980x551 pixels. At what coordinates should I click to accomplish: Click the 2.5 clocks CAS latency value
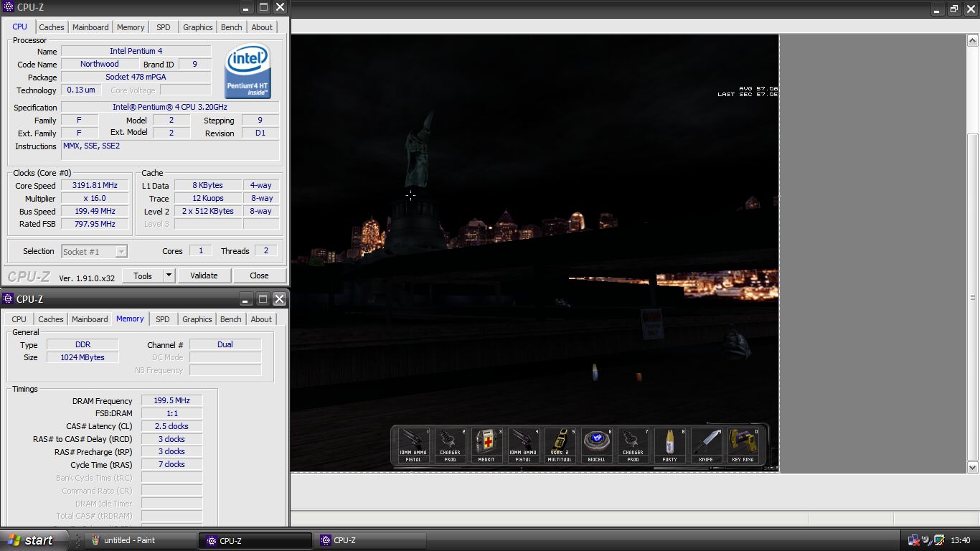pos(171,426)
